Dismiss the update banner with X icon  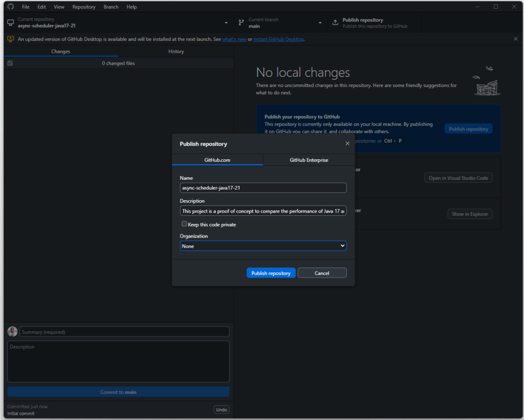515,39
